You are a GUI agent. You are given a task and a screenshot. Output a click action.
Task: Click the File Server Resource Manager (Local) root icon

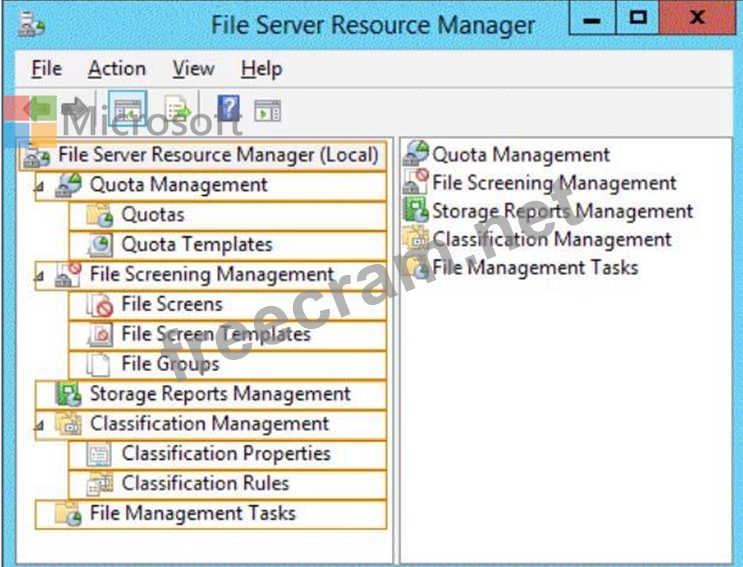[37, 156]
